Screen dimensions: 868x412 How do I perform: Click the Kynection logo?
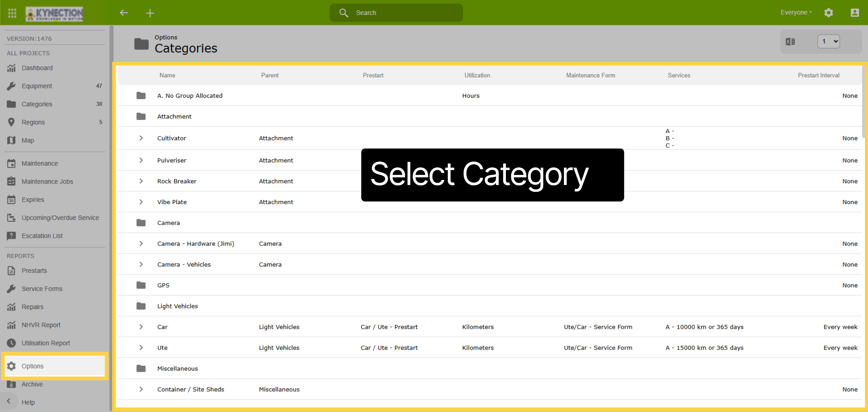(x=55, y=14)
